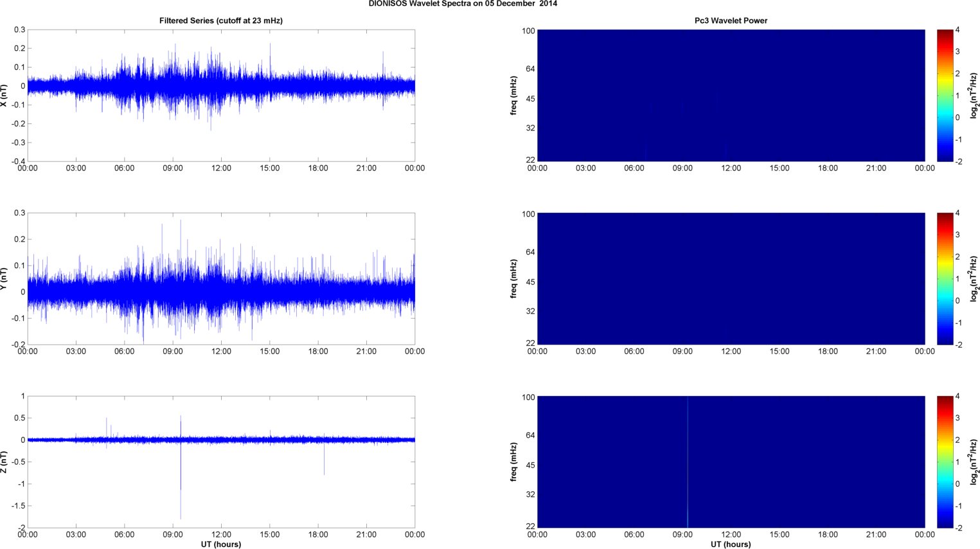Click the middle wavelet panel colorbar
The image size is (980, 549).
tap(945, 278)
